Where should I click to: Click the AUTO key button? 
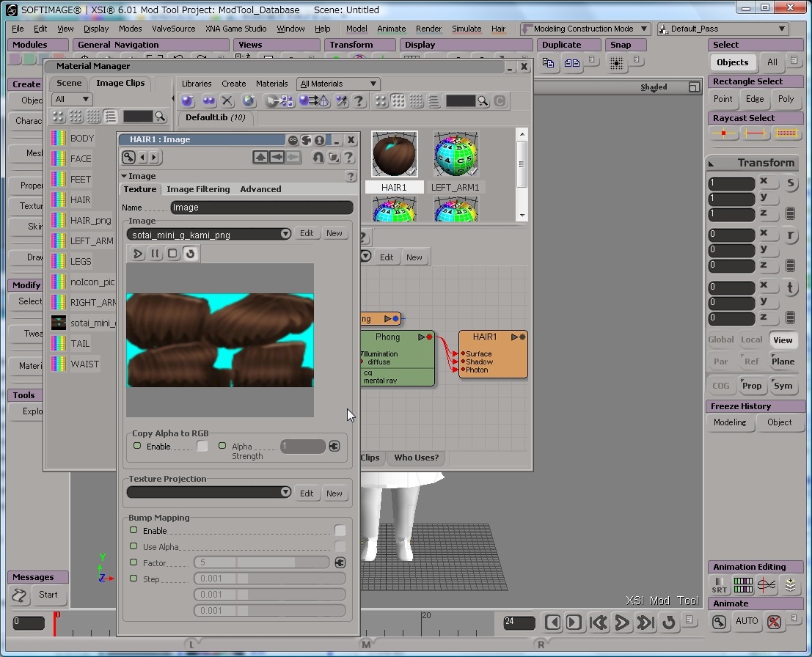(747, 622)
